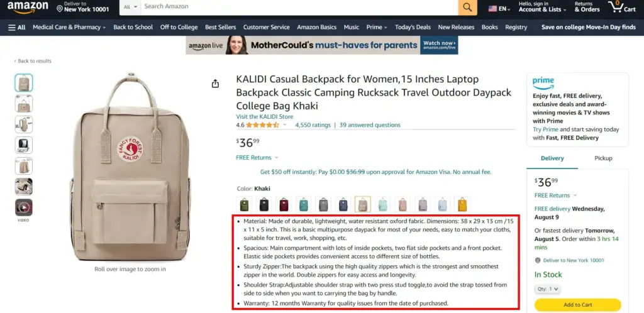644x313 pixels.
Task: Open the shopping cart icon
Action: click(x=621, y=7)
